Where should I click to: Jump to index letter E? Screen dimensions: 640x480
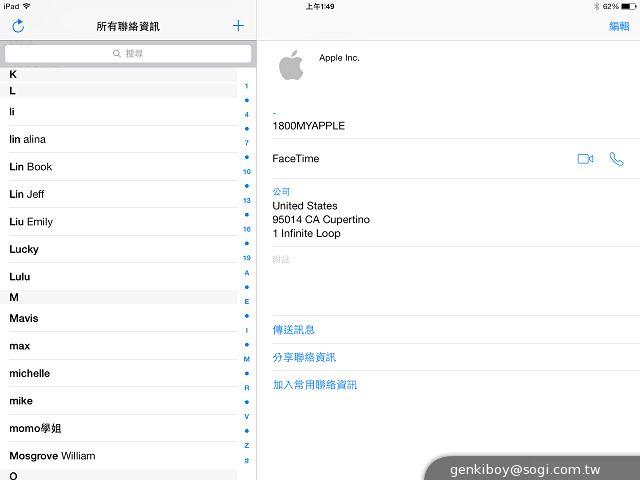247,302
